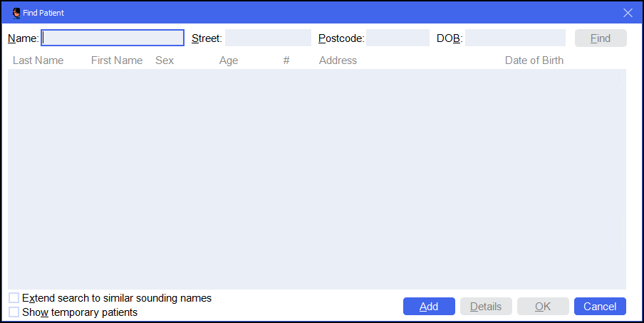Sort by Date of Birth column
644x323 pixels.
coord(534,60)
